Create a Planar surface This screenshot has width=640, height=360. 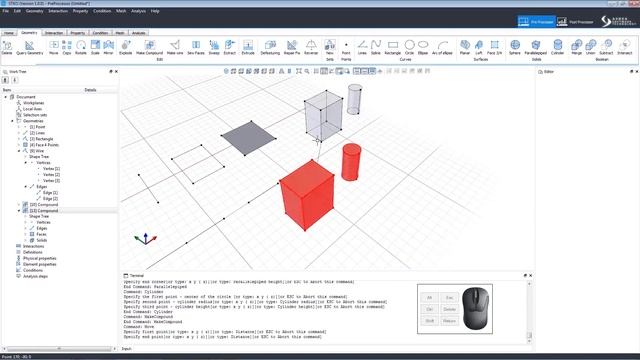pos(465,47)
